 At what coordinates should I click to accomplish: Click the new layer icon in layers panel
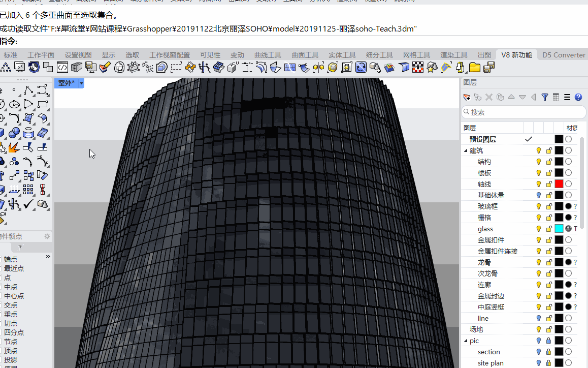(467, 97)
